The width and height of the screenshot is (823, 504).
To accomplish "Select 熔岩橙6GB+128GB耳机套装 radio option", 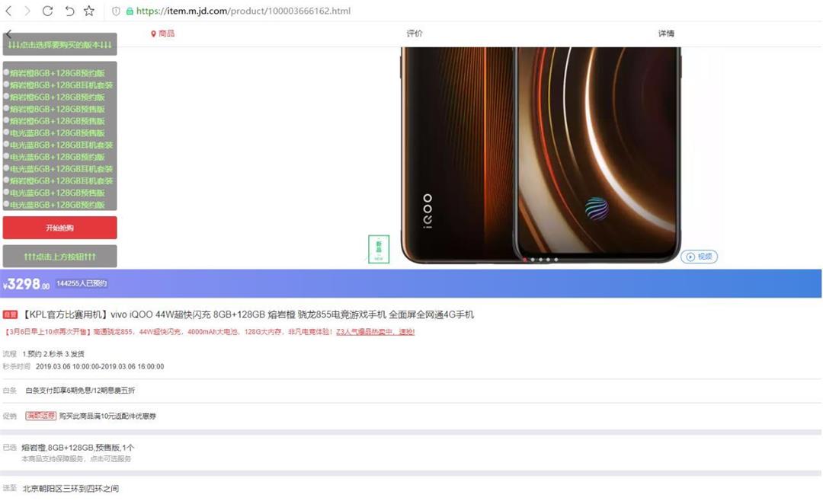I will (x=6, y=180).
